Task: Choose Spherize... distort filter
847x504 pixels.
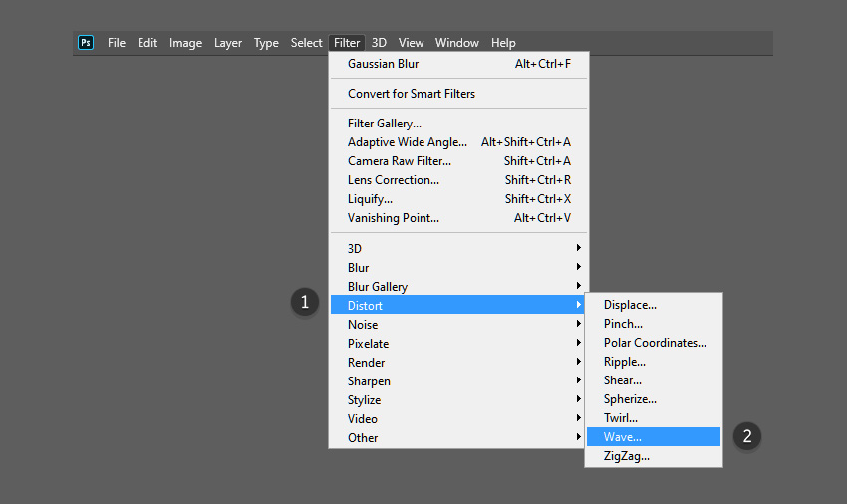Action: pyautogui.click(x=654, y=399)
